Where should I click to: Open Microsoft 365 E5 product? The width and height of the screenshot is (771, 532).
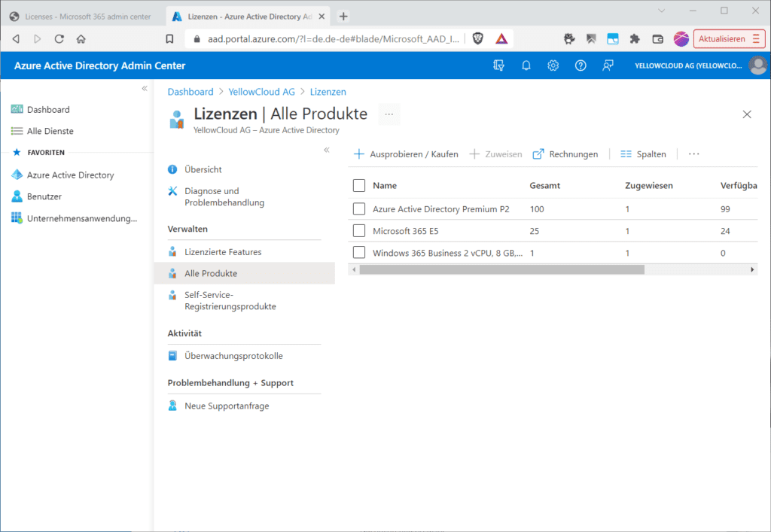tap(405, 231)
